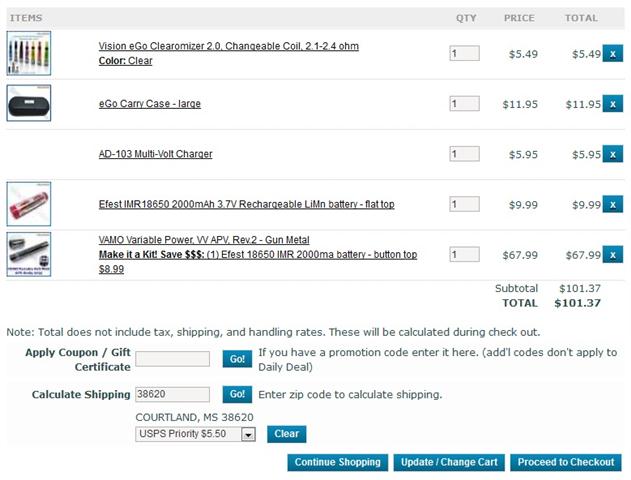Click the Subtotal $101.37 value
Screen dimensions: 631x480
(580, 288)
